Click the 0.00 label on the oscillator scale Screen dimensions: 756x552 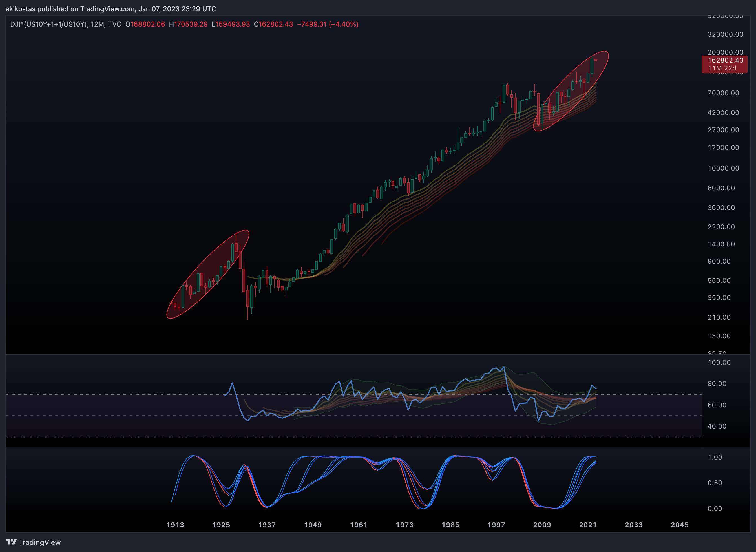[715, 509]
